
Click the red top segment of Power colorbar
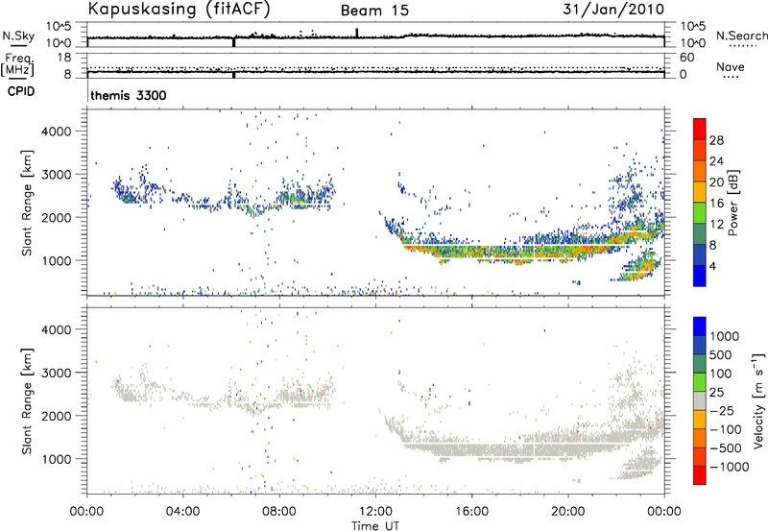(700, 129)
